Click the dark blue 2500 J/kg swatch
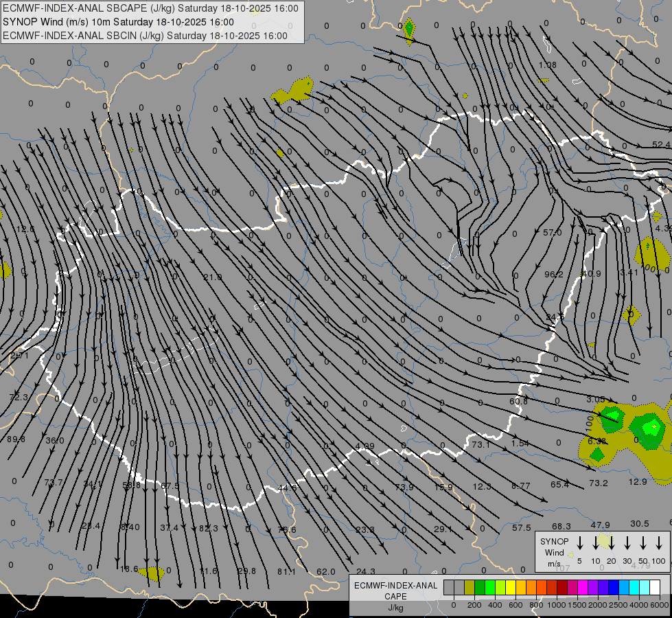The height and width of the screenshot is (618, 672). coord(614,587)
